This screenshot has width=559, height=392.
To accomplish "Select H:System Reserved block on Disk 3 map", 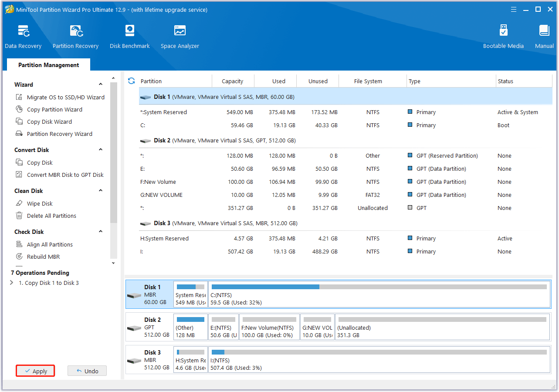I will tap(190, 360).
